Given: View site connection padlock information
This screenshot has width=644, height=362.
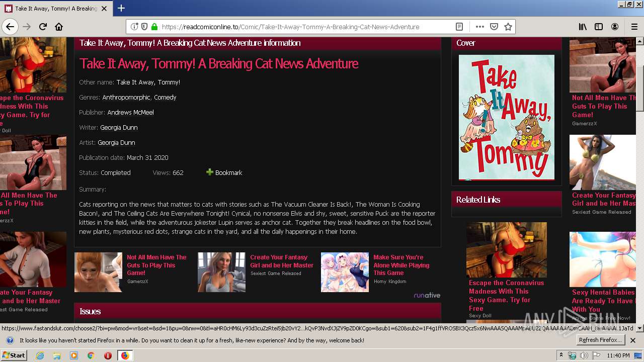Looking at the screenshot, I should click(x=154, y=27).
